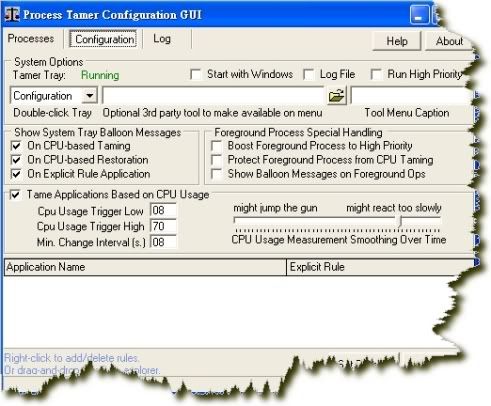
Task: Click the Help button
Action: [x=397, y=41]
